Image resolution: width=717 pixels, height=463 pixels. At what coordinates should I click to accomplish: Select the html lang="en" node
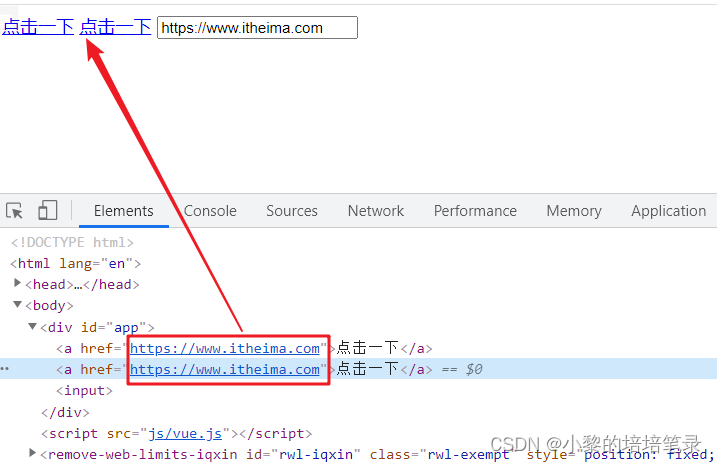point(75,264)
